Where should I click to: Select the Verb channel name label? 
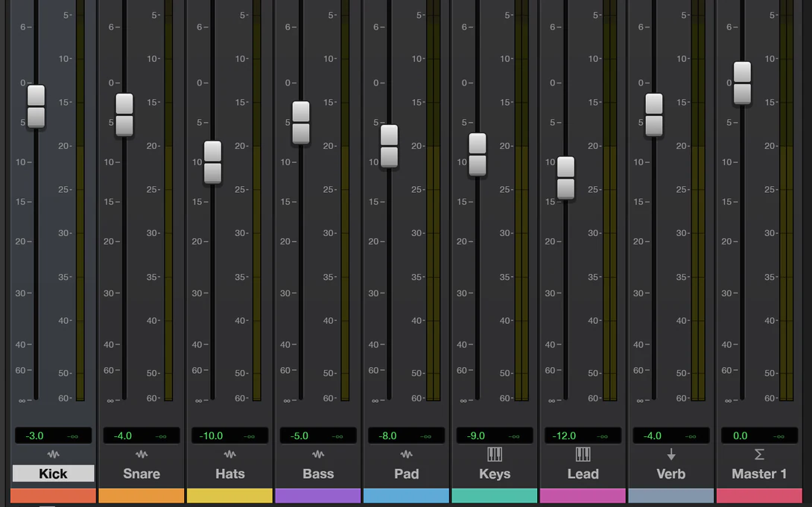pyautogui.click(x=671, y=473)
